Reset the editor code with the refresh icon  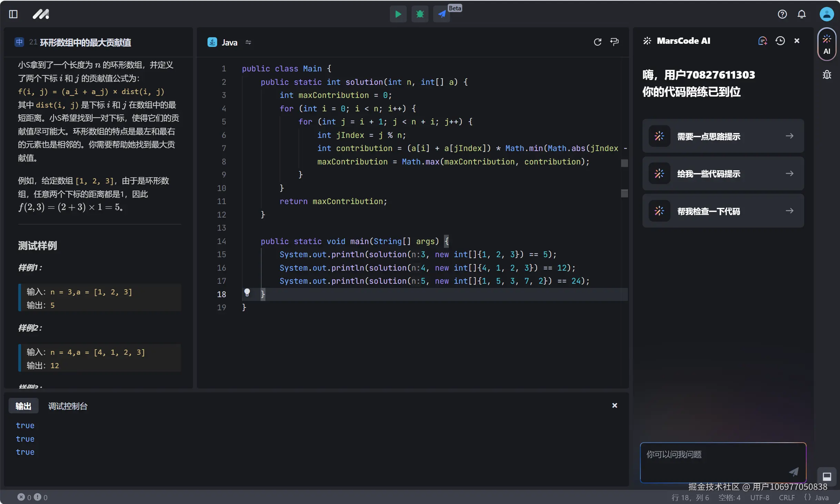pos(597,42)
